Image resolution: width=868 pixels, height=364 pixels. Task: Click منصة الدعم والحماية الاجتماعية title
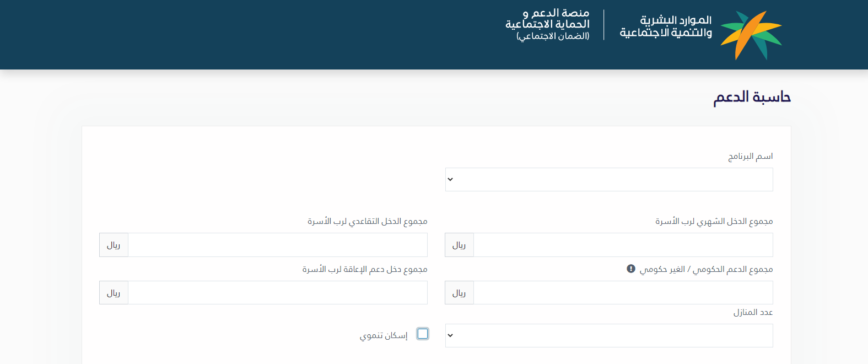pyautogui.click(x=547, y=18)
